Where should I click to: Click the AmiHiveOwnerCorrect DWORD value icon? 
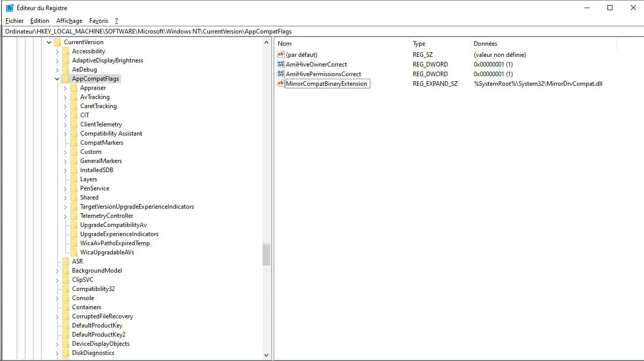pos(281,64)
